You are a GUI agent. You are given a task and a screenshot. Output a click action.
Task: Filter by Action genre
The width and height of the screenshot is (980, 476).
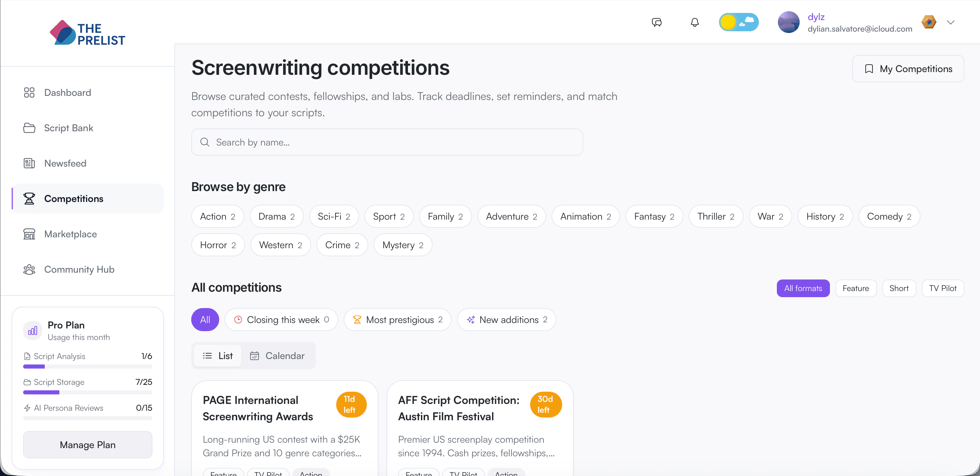[218, 216]
